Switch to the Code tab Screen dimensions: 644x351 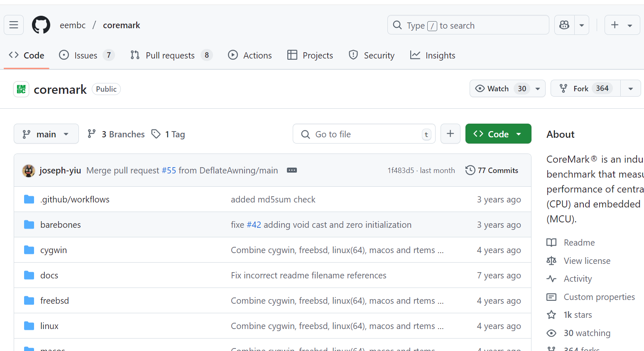pyautogui.click(x=27, y=55)
